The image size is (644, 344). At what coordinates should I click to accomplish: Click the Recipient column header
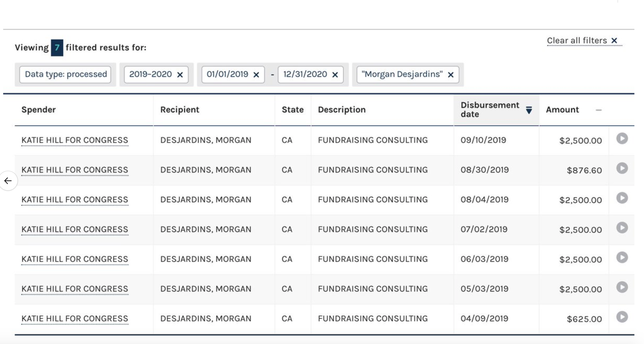(180, 110)
